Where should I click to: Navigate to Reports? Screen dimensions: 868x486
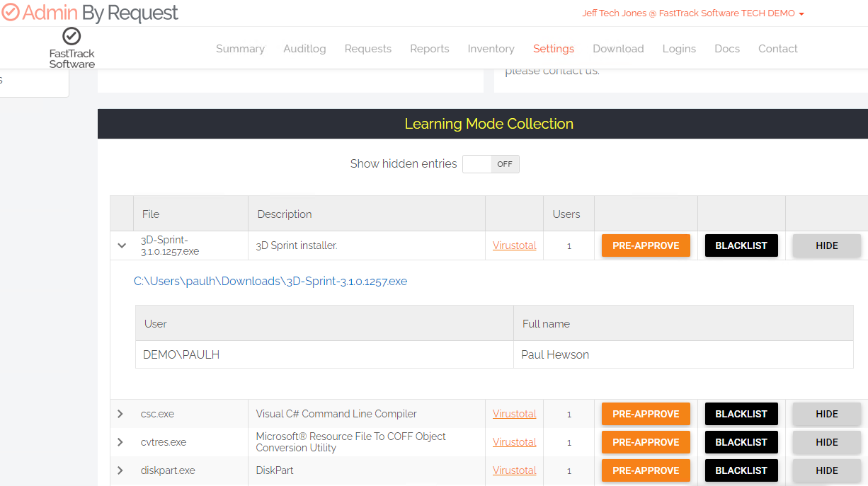pyautogui.click(x=430, y=49)
